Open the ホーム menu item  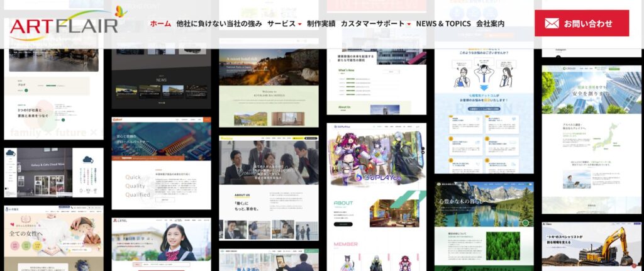pos(160,23)
